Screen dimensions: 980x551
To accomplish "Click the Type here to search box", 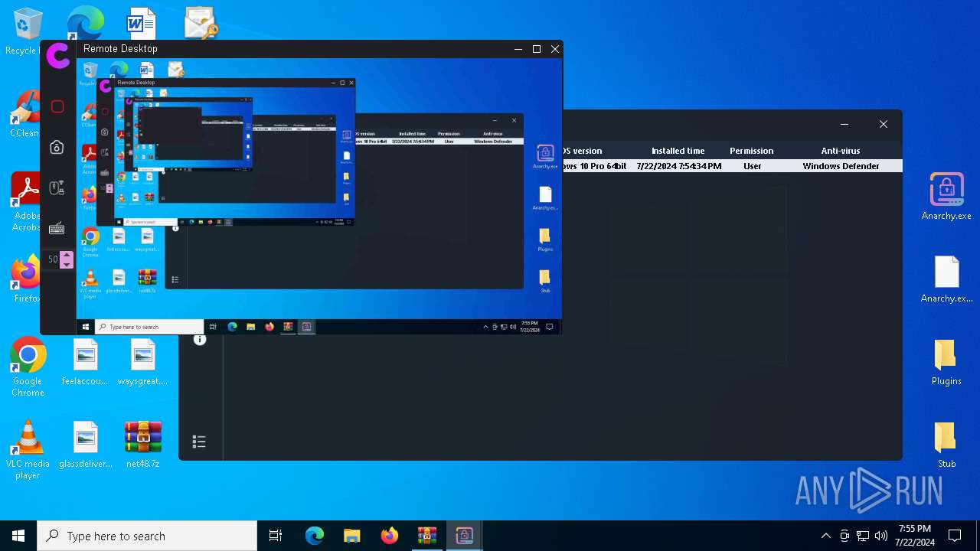I will [147, 536].
